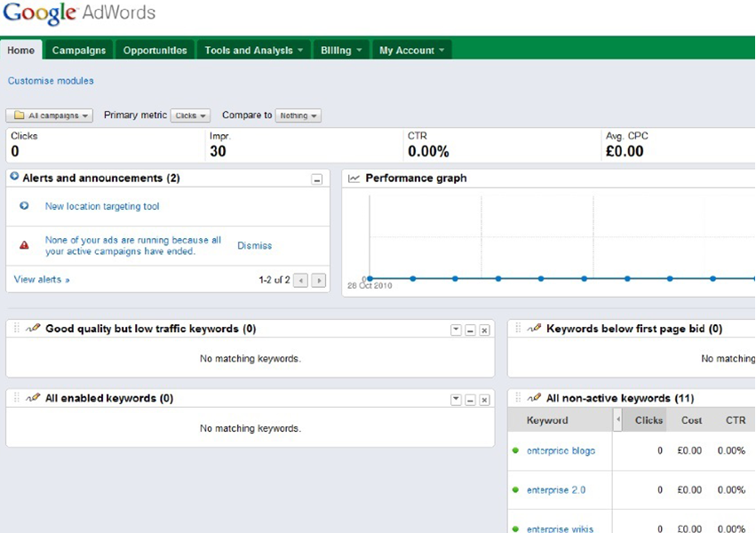Image resolution: width=756 pixels, height=533 pixels.
Task: Click the first data point on performance graph
Action: pos(370,279)
